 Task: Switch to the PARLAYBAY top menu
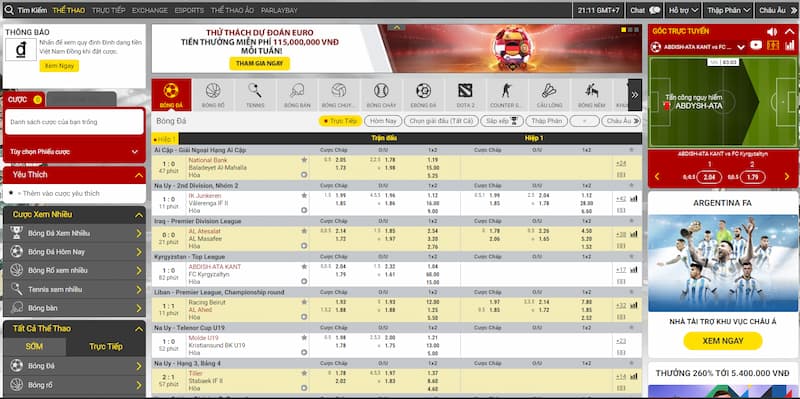point(279,10)
